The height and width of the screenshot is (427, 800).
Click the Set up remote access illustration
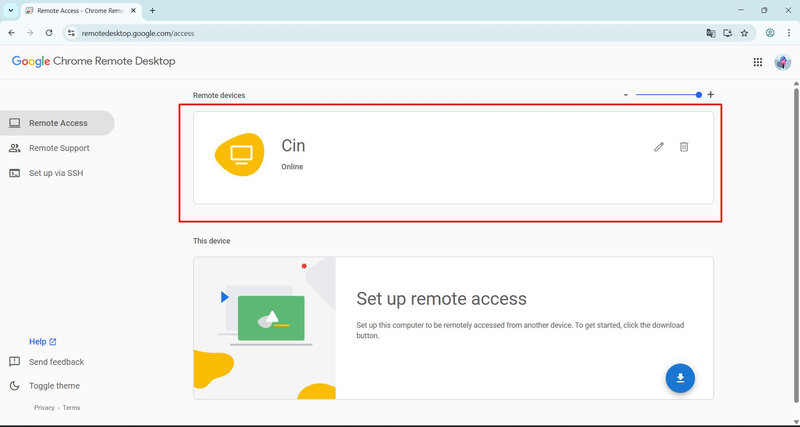(264, 328)
